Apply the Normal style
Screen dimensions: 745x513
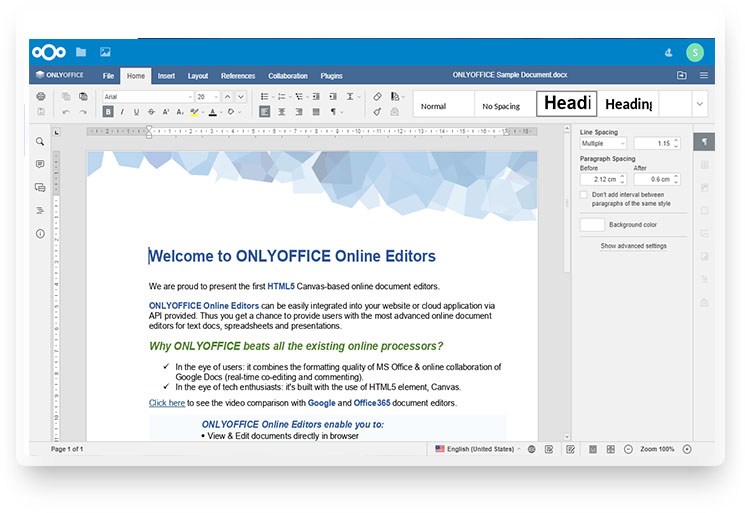[x=444, y=104]
